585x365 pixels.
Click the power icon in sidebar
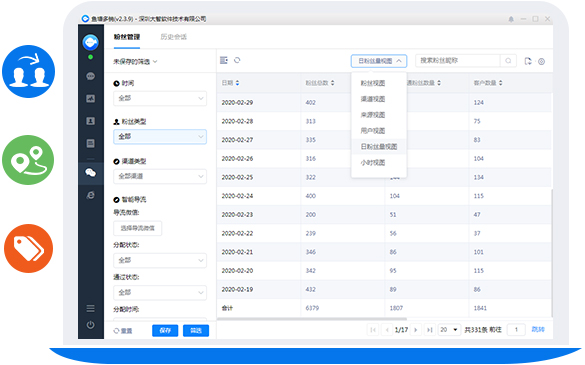coord(91,325)
